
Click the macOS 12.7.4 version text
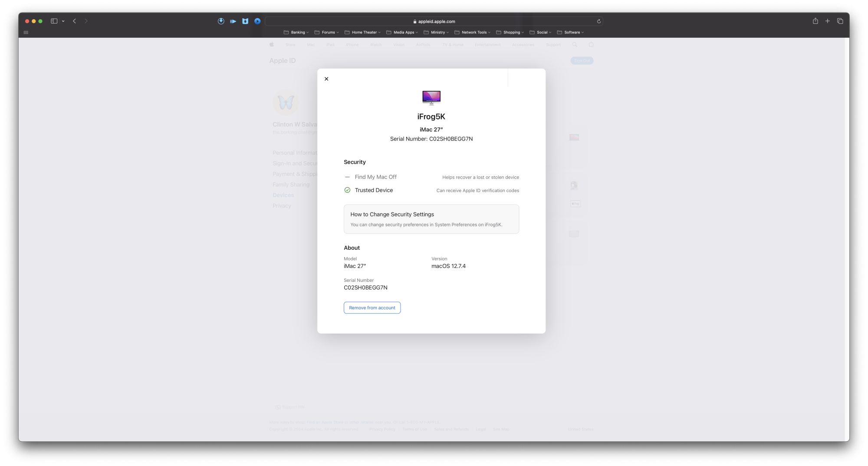click(x=448, y=266)
